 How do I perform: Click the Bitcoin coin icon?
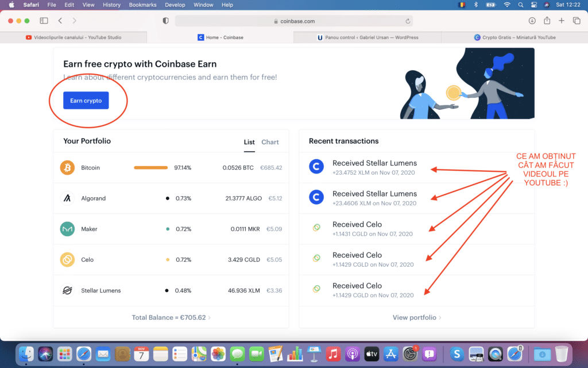[x=68, y=167]
